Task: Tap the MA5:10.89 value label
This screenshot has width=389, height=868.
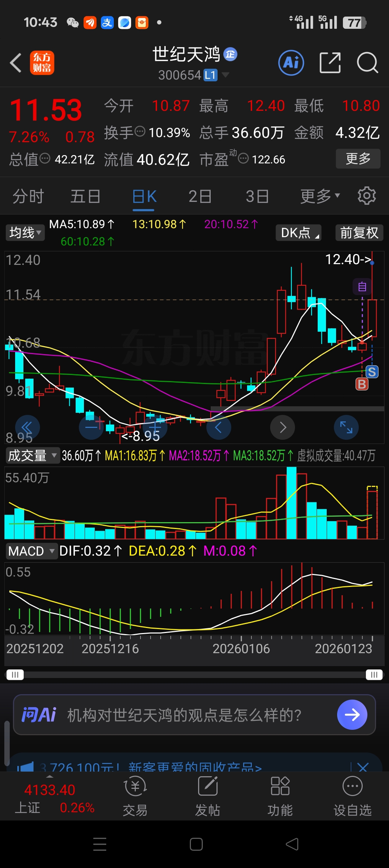Action: tap(82, 224)
